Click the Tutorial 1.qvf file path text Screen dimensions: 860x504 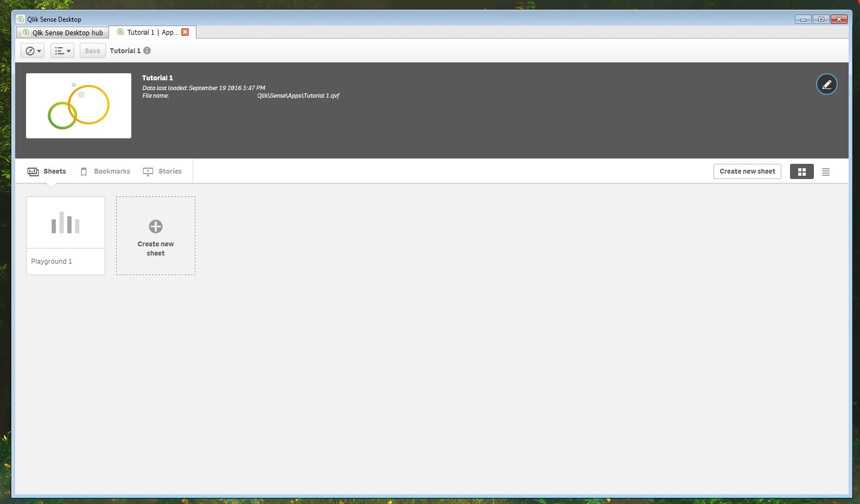pyautogui.click(x=298, y=95)
